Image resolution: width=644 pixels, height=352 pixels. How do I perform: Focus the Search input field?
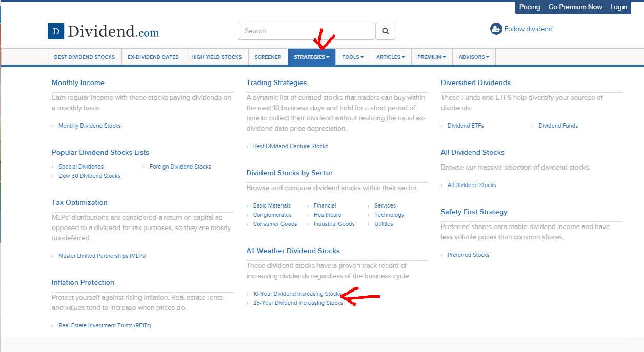[x=307, y=31]
